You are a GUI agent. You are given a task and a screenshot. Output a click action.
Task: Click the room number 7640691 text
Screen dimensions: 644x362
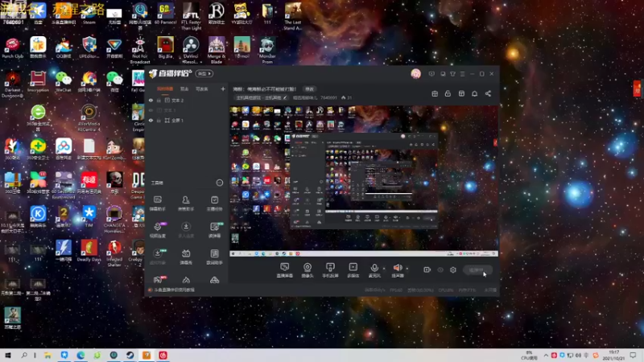point(328,97)
